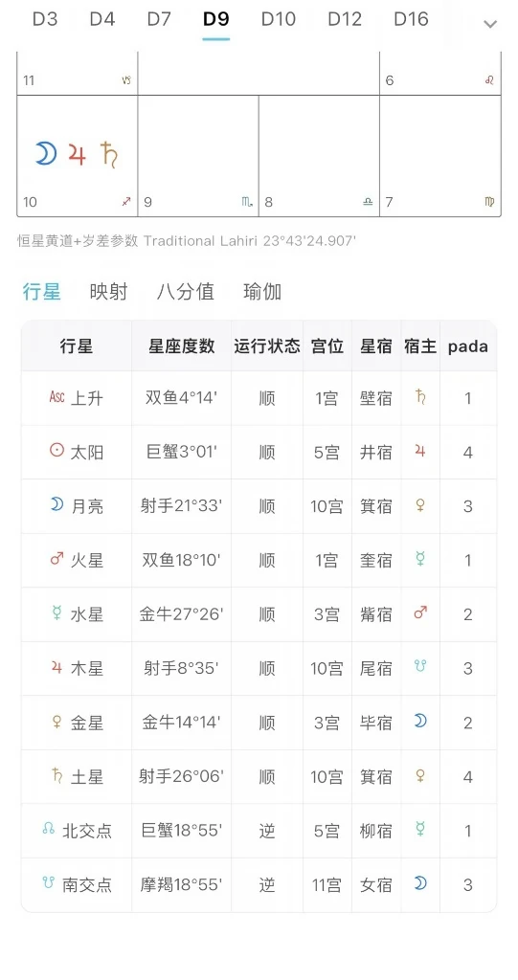Click Sagittarius sign icon in house 10
518x980 pixels.
(126, 201)
